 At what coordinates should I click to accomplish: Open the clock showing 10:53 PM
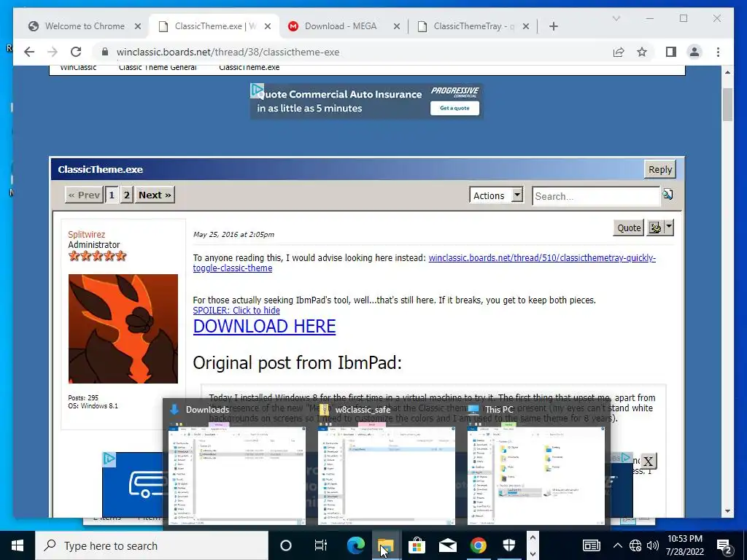tap(685, 545)
